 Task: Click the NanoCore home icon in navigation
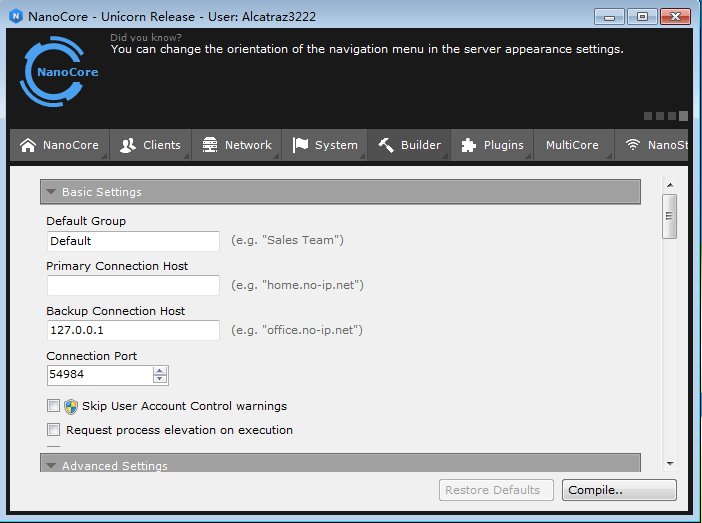point(28,145)
